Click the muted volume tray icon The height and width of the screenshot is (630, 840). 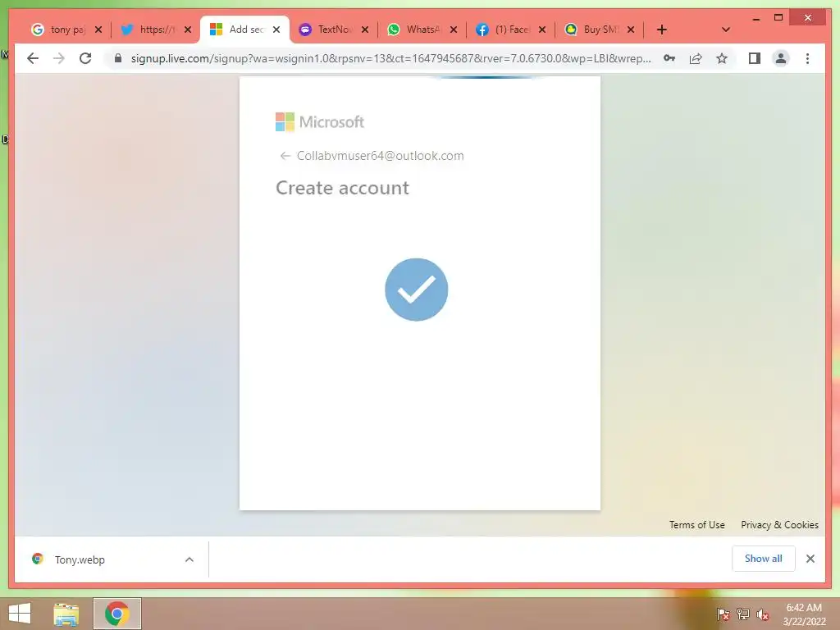(763, 614)
